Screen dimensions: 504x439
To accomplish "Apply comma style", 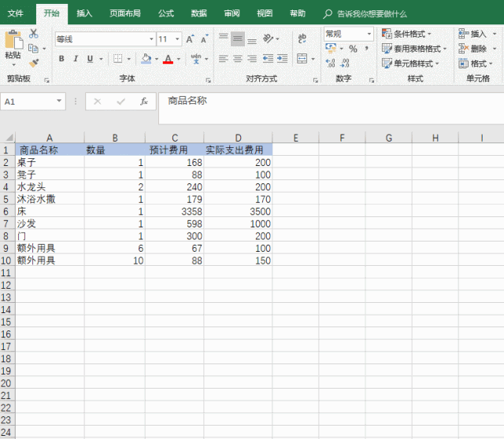I will tap(366, 49).
